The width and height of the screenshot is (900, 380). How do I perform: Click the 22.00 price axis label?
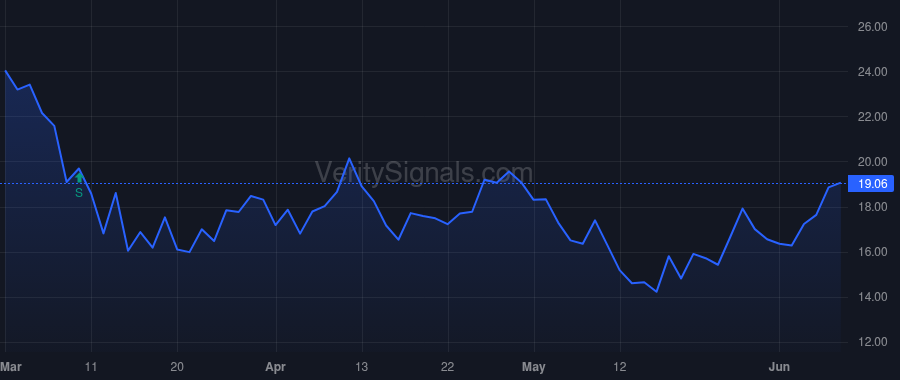click(x=872, y=117)
